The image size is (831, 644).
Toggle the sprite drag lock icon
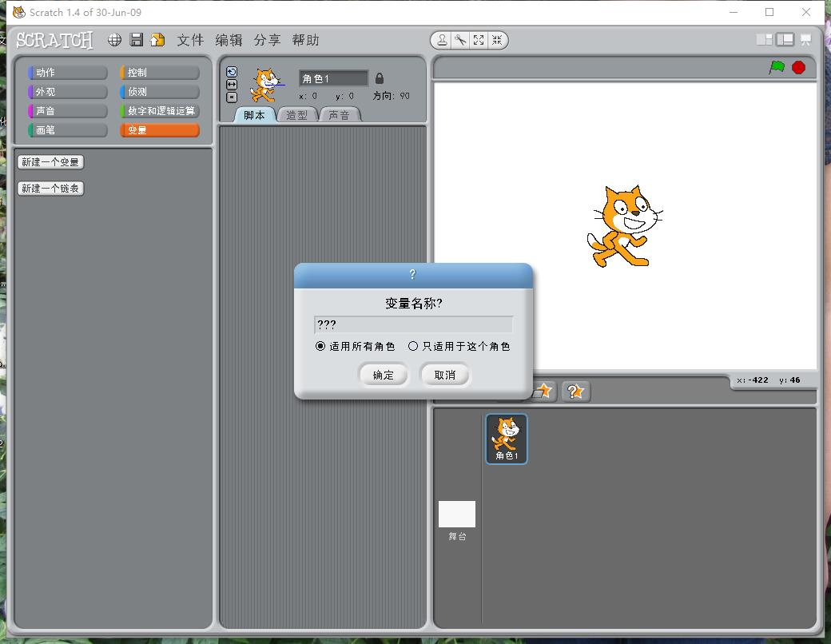(x=379, y=78)
